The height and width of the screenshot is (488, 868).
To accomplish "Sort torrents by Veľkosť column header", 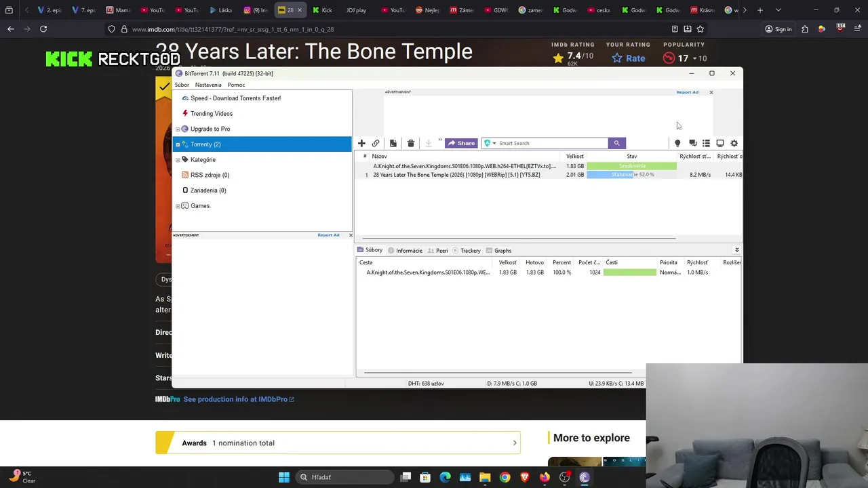I will coord(575,157).
